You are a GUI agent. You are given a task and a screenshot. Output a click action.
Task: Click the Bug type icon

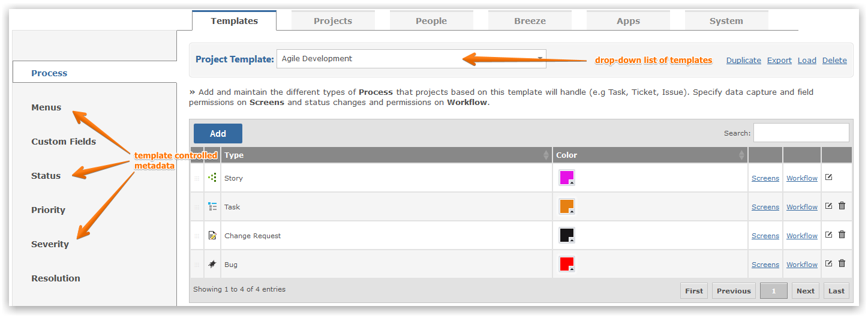coord(212,264)
